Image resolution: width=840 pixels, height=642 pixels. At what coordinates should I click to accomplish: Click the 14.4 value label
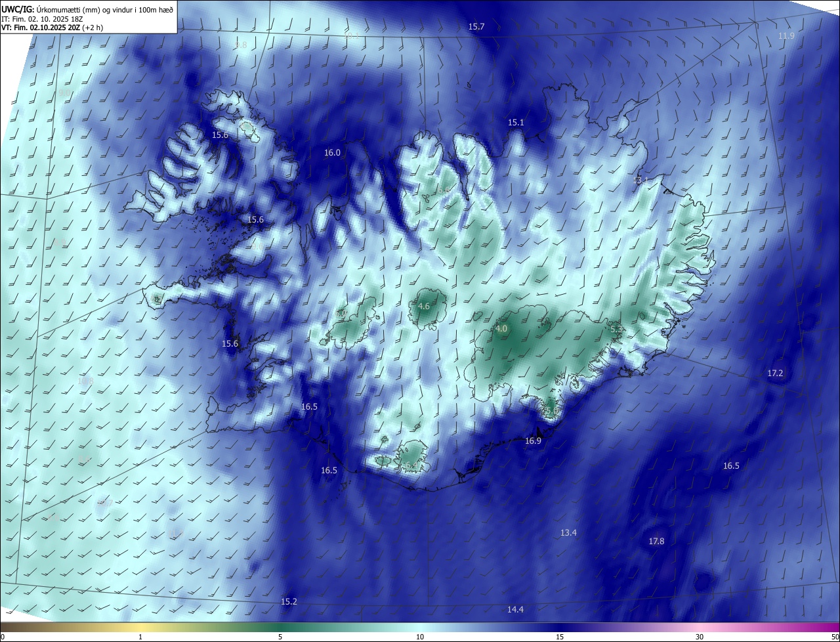pyautogui.click(x=515, y=610)
